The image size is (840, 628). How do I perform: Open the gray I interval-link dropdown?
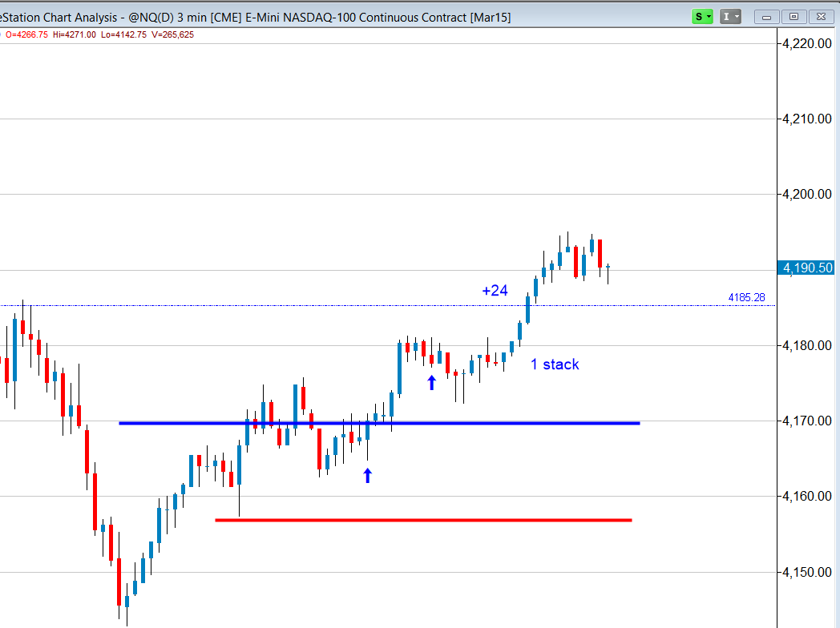point(730,17)
